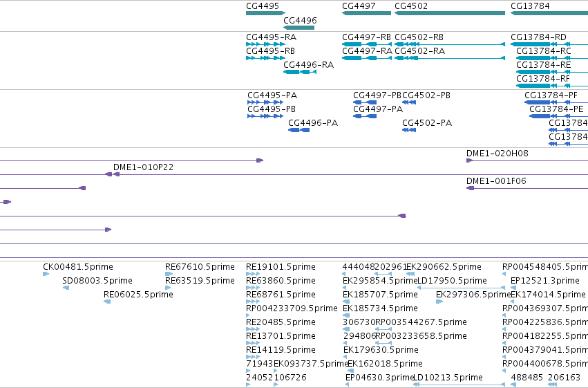Viewport: 588px width, 388px height.
Task: Select the CG4496-RA transcript glyph
Action: [x=300, y=72]
